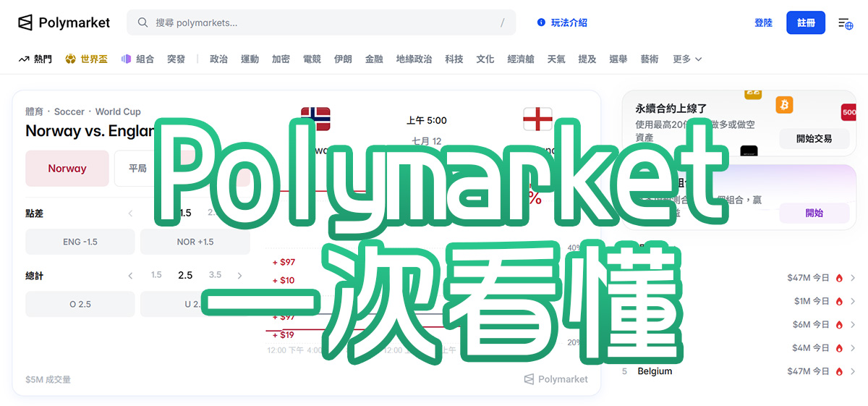Click the 開始交易 button
The height and width of the screenshot is (406, 868).
tap(814, 138)
